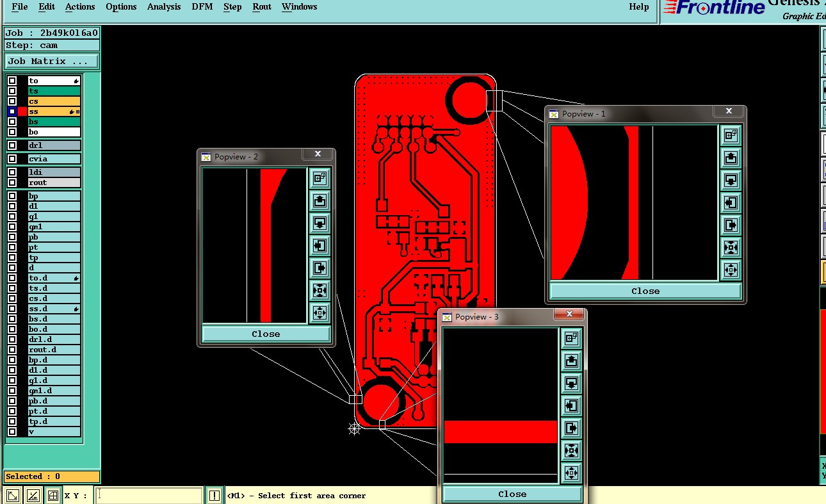This screenshot has height=504, width=826.
Task: Toggle the display checkbox for layer ss
Action: tap(12, 111)
